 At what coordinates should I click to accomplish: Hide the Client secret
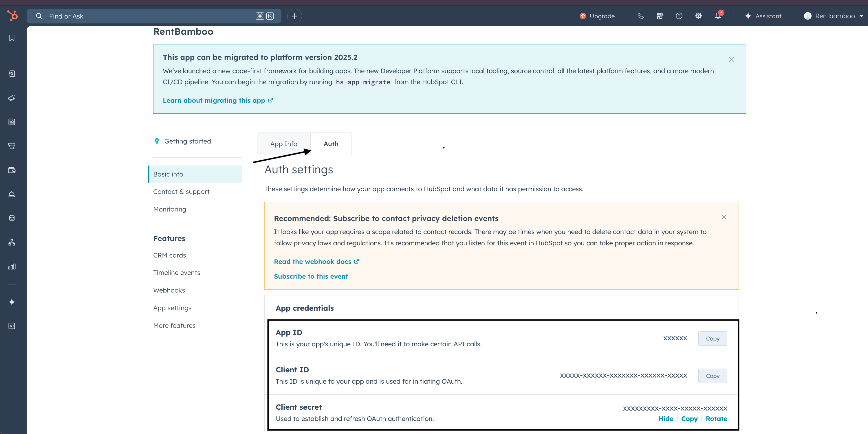coord(666,418)
